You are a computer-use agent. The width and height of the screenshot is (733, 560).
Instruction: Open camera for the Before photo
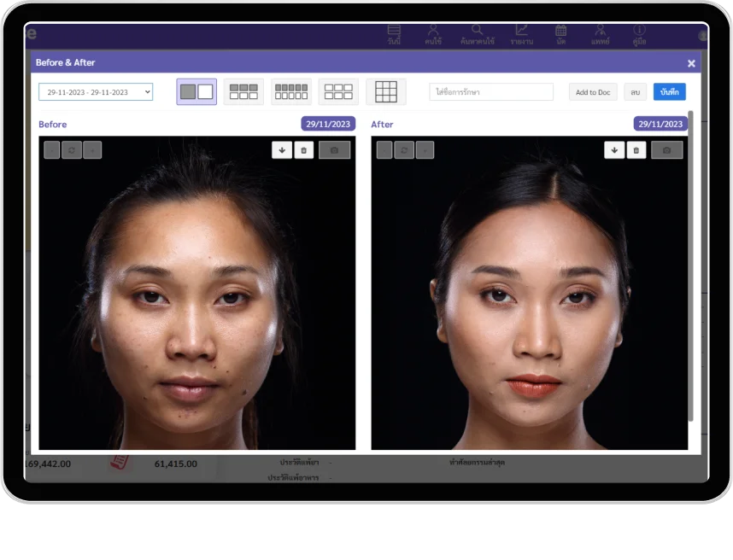[x=334, y=150]
